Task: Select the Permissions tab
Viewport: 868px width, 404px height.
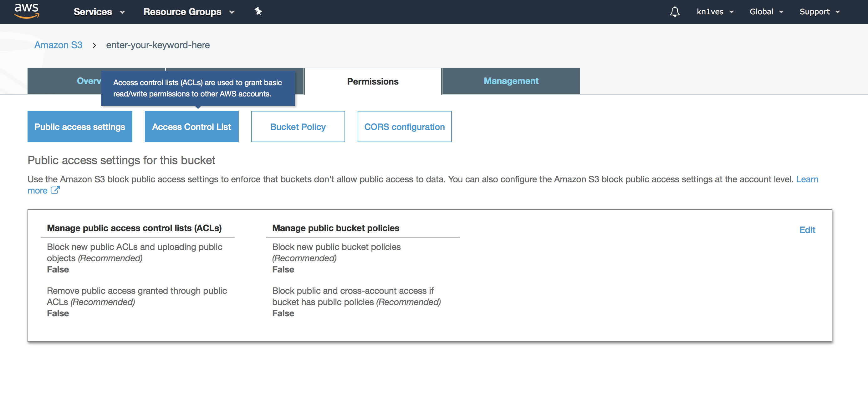Action: 373,81
